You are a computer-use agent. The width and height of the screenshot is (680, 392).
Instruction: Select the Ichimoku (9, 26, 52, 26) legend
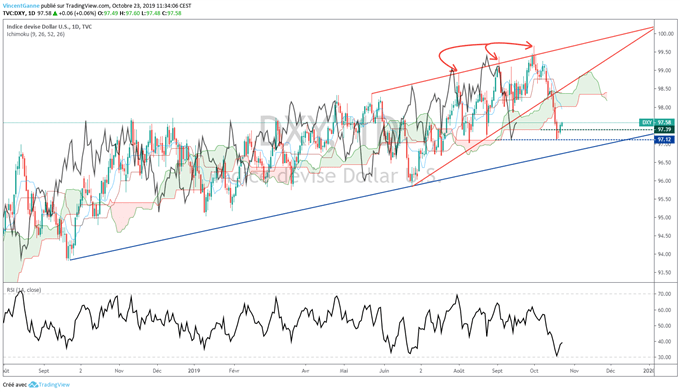pyautogui.click(x=36, y=34)
